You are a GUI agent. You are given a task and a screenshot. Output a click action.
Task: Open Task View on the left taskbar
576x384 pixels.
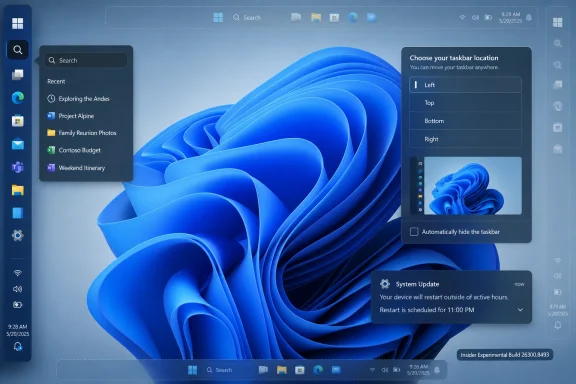pos(17,75)
